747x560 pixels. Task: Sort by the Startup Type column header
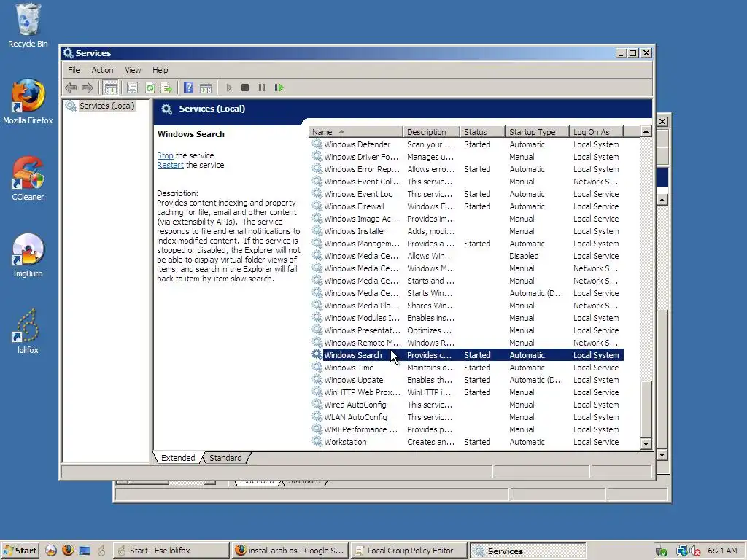(537, 132)
